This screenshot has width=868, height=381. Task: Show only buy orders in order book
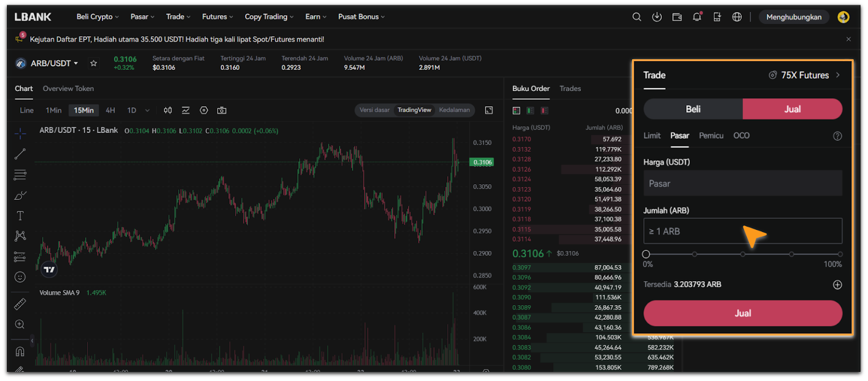pos(531,111)
